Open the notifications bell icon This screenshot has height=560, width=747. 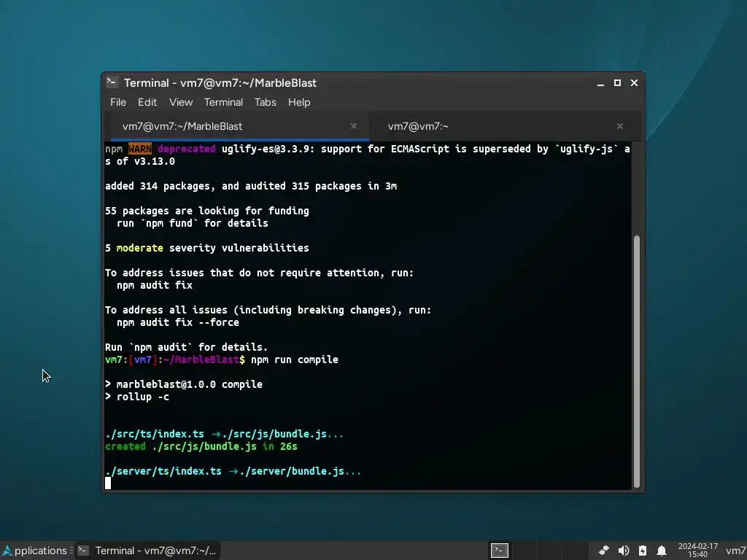(661, 551)
